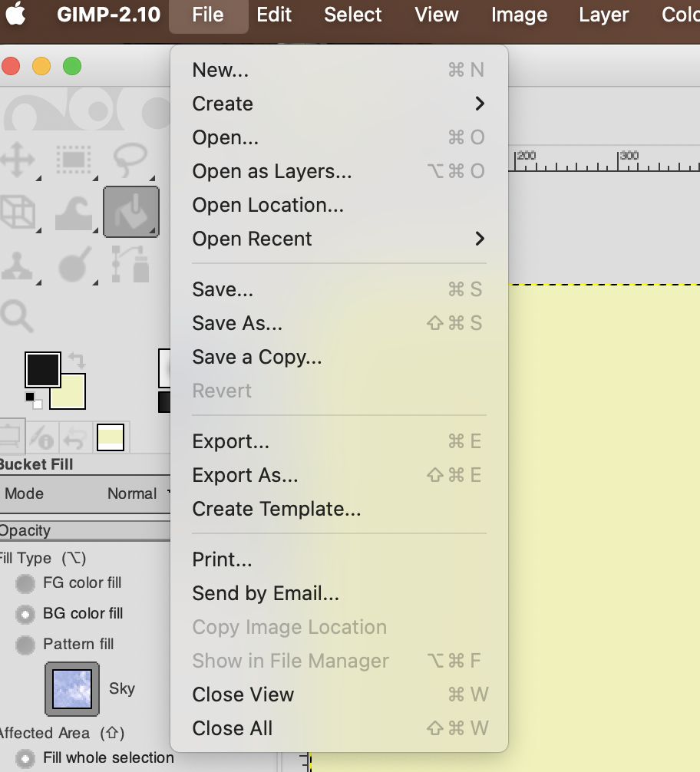Select the Bucket Fill tool icon
The width and height of the screenshot is (700, 772).
[131, 213]
